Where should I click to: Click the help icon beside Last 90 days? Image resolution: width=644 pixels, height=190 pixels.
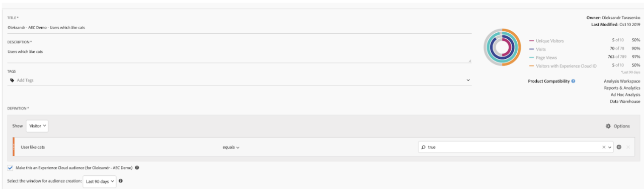[121, 181]
